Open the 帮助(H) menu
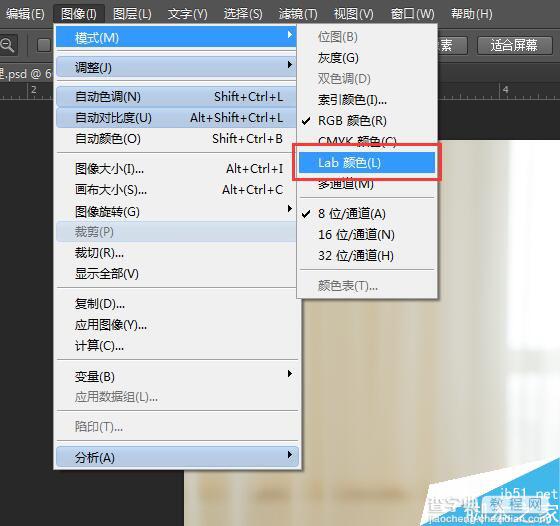The image size is (560, 526). pyautogui.click(x=471, y=14)
